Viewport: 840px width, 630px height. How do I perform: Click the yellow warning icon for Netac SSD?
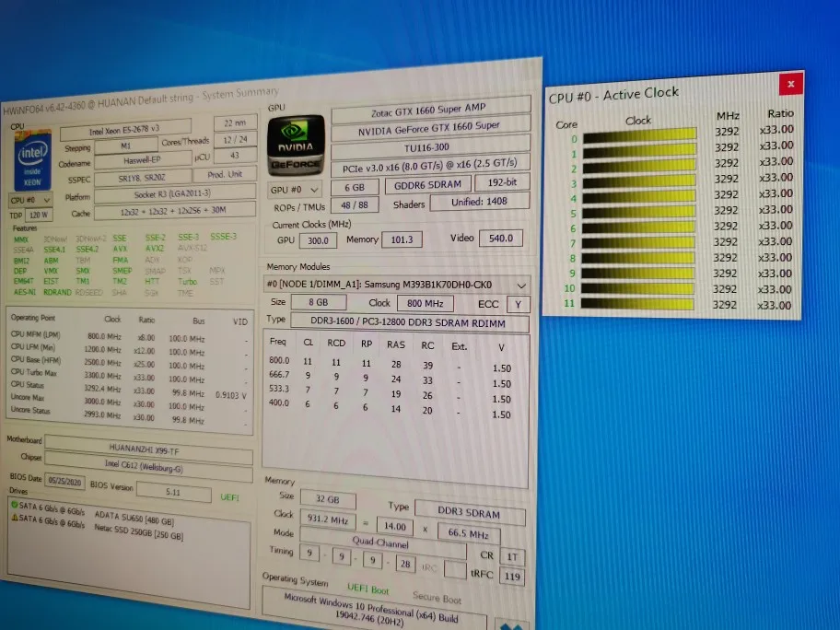(x=15, y=518)
